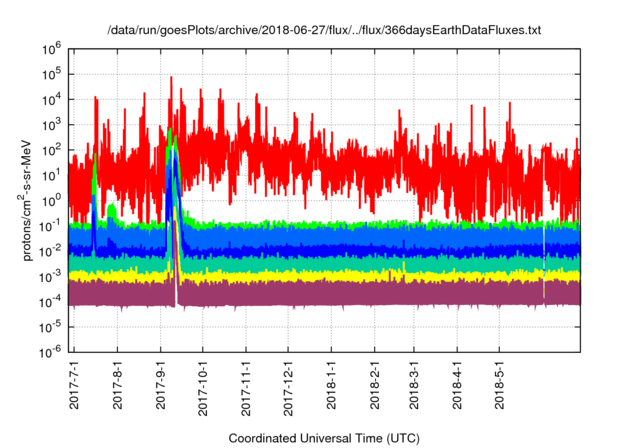The width and height of the screenshot is (640, 448).
Task: Click the 10^4 y-axis tick label
Action: coord(51,100)
